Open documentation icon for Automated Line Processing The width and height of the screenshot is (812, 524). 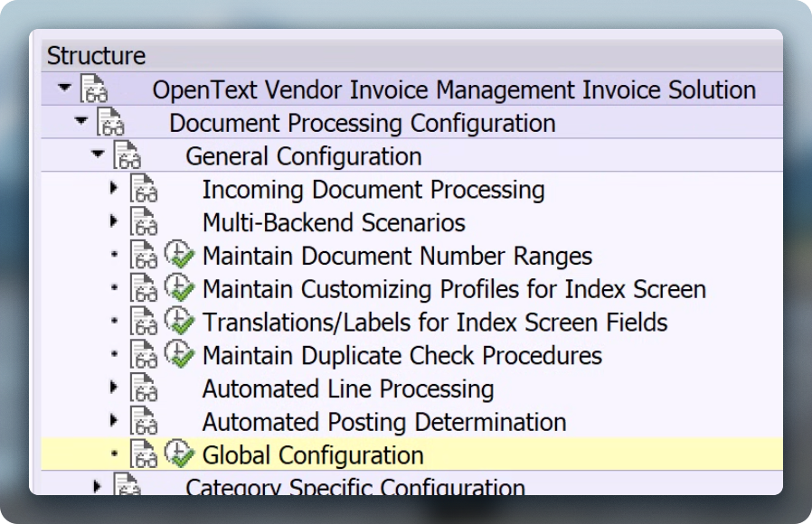click(x=144, y=389)
